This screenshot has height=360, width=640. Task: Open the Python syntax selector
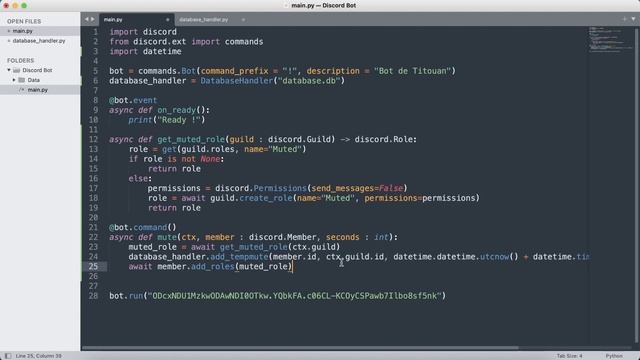point(614,356)
